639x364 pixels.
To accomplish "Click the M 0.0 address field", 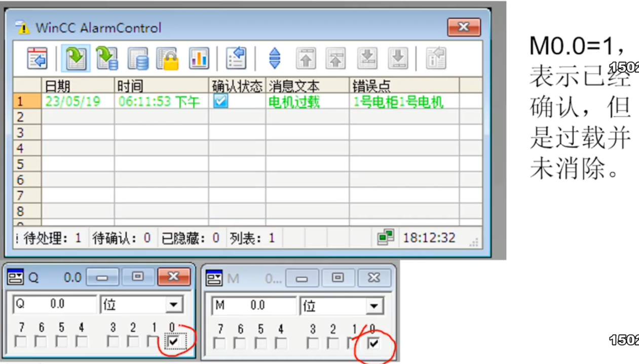I will click(254, 306).
